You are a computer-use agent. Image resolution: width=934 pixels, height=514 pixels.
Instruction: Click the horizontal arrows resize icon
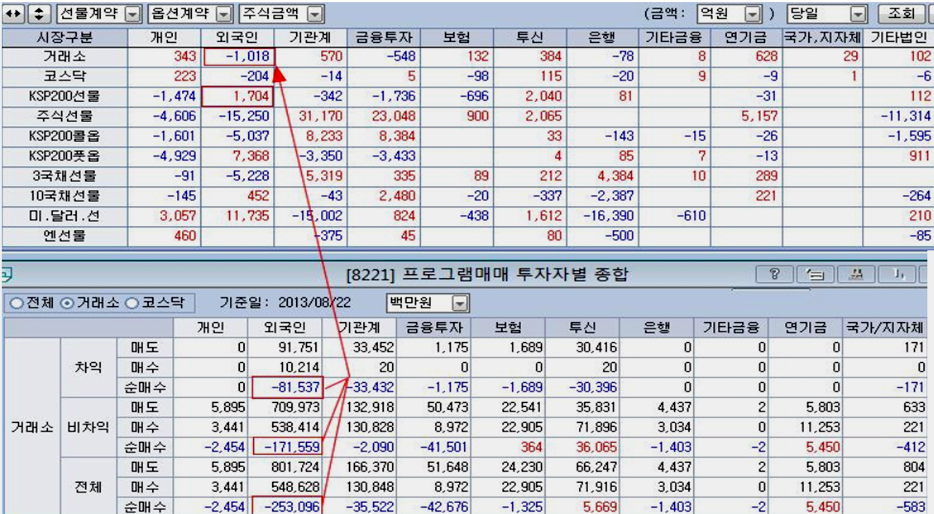pyautogui.click(x=15, y=14)
